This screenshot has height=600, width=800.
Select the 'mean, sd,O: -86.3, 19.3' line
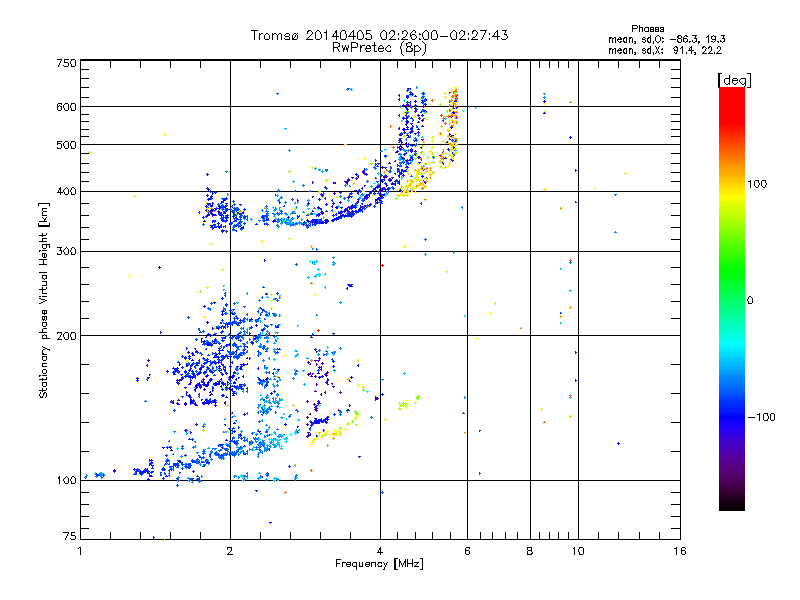[x=667, y=39]
